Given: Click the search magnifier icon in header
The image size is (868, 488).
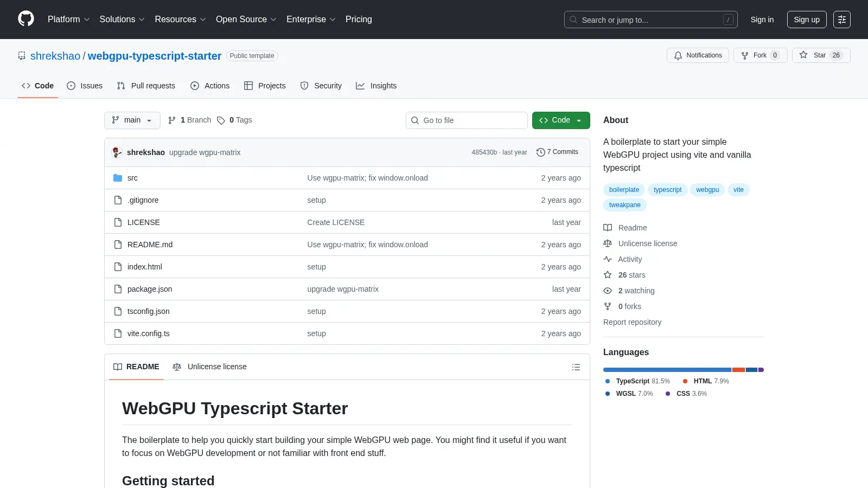Looking at the screenshot, I should click(573, 20).
